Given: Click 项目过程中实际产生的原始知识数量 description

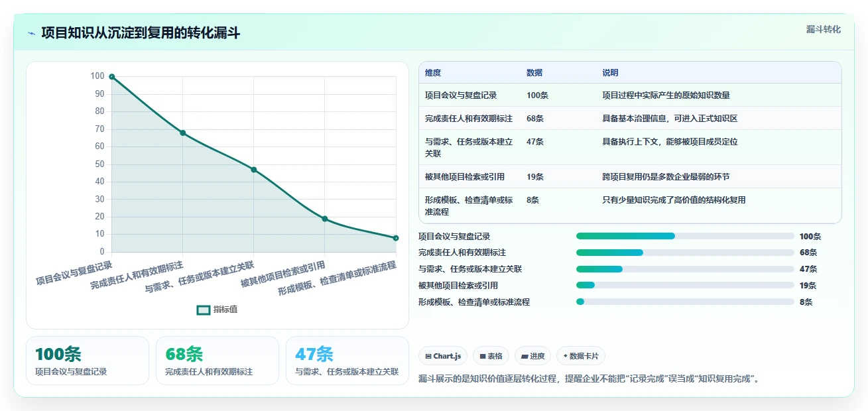Looking at the screenshot, I should [666, 95].
